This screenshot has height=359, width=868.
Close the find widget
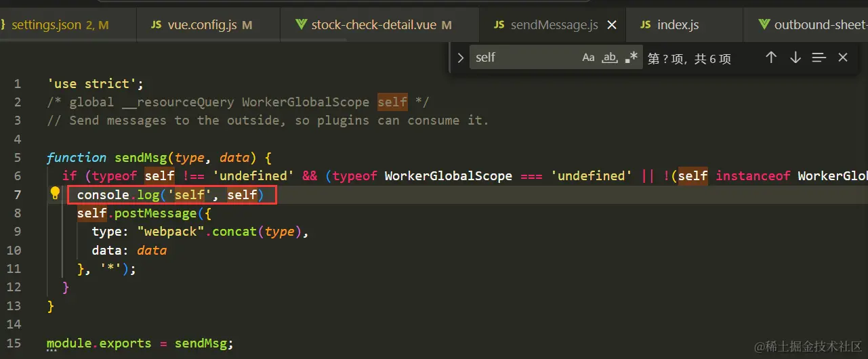click(843, 58)
